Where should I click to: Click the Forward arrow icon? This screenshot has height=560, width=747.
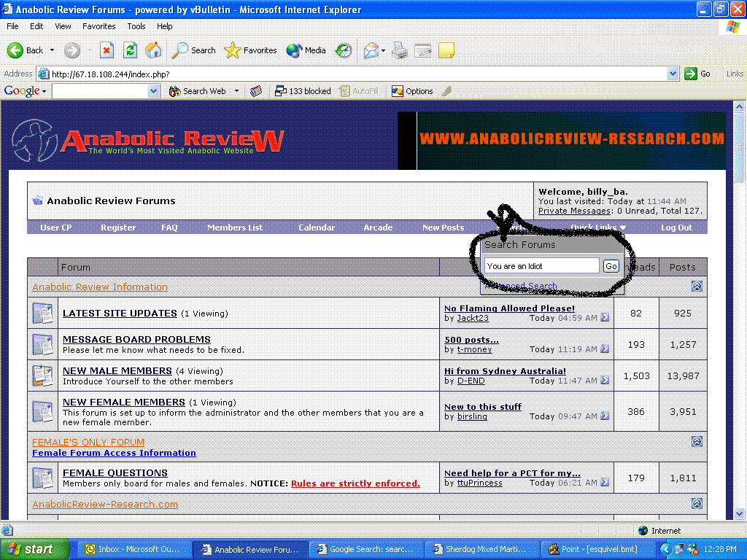[x=72, y=50]
